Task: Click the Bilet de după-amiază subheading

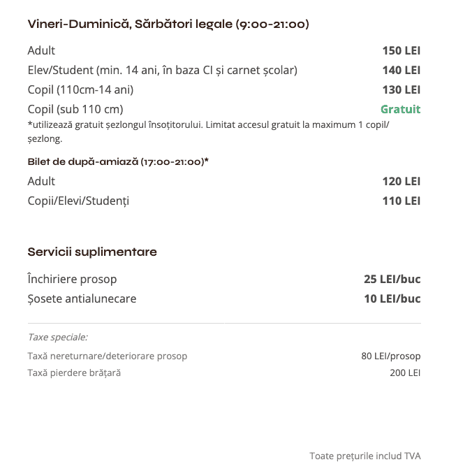Action: pyautogui.click(x=118, y=161)
